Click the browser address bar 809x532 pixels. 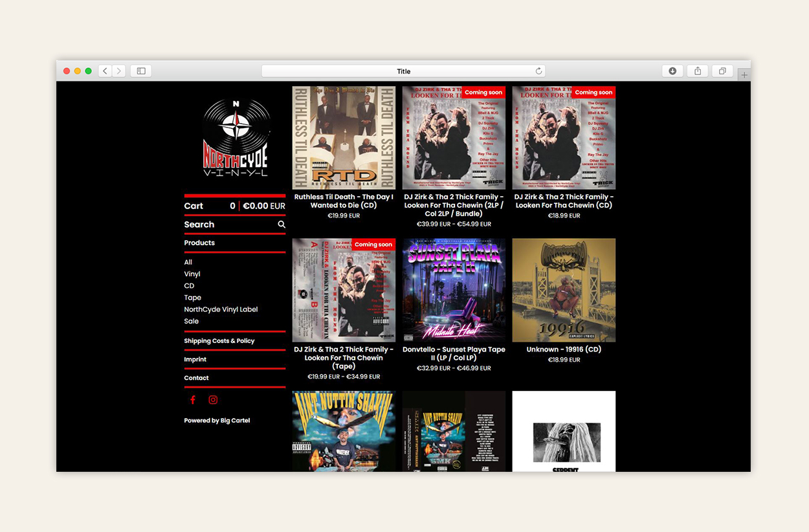(403, 71)
